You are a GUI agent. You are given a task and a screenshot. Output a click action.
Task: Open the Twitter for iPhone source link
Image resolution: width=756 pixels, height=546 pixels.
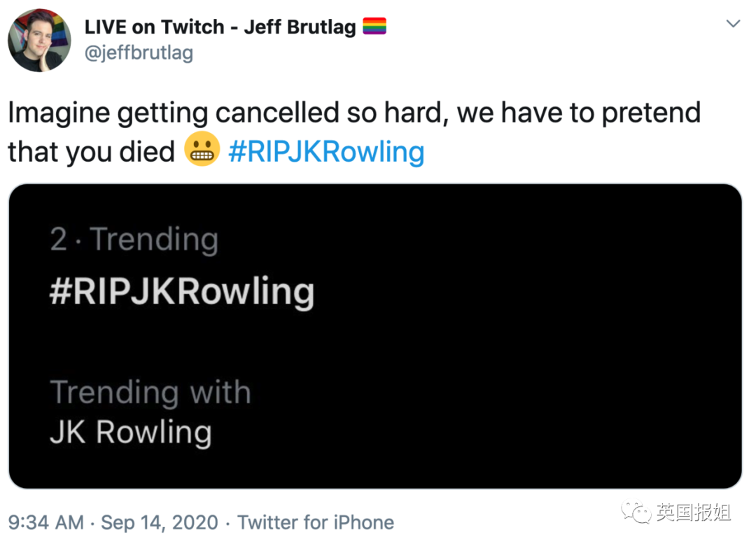point(315,522)
